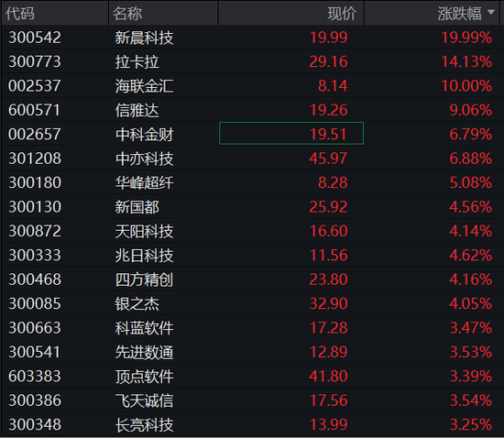504x438 pixels.
Task: Sort by the 涨跌幅 dropdown arrow
Action: tap(491, 13)
